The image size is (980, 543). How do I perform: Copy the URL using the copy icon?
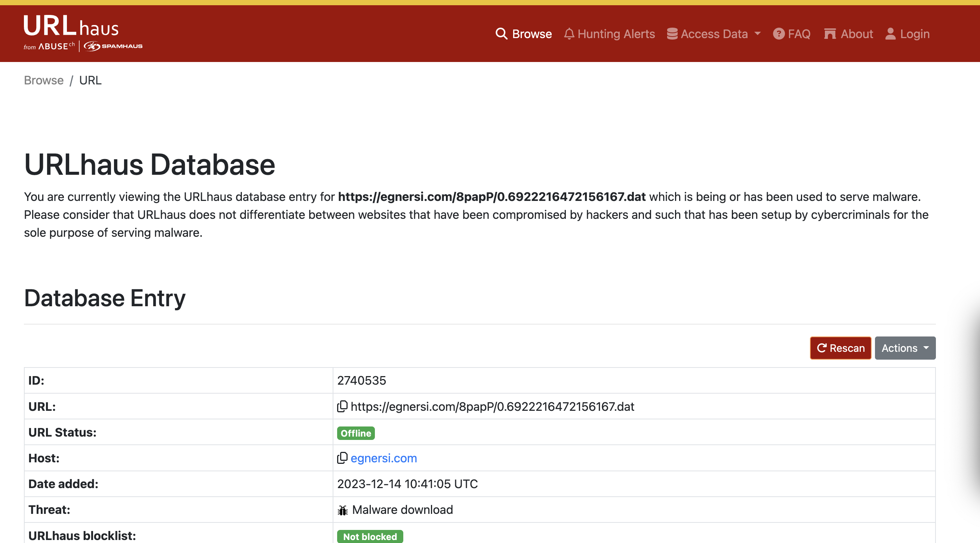pos(342,406)
